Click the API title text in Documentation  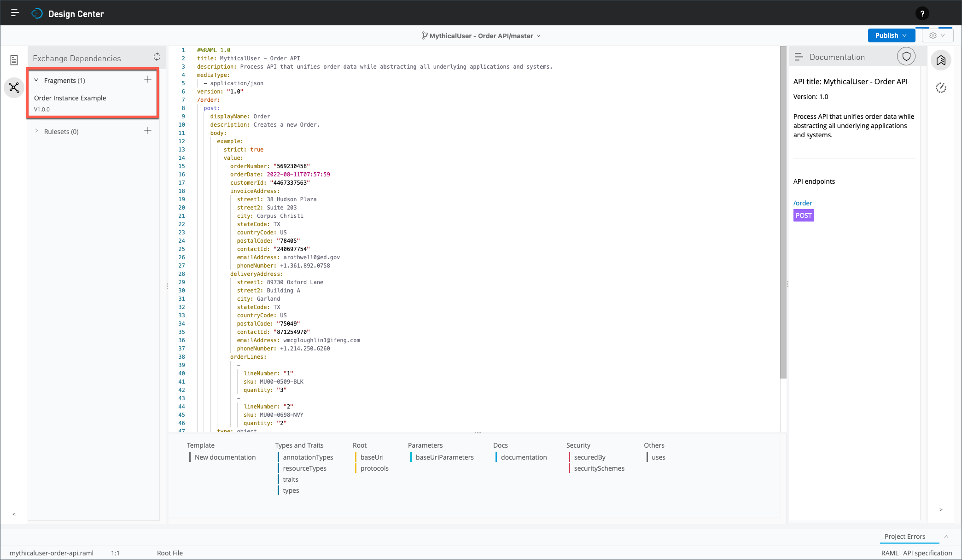coord(850,82)
